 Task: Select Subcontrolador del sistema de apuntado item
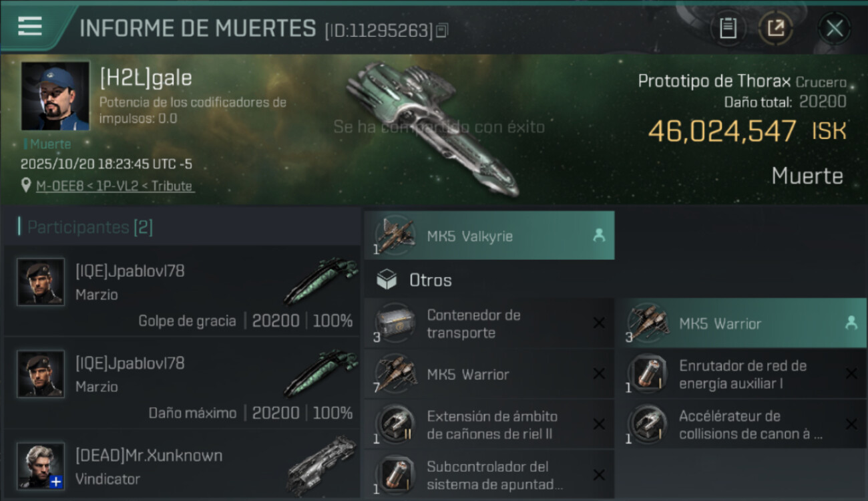pyautogui.click(x=489, y=475)
